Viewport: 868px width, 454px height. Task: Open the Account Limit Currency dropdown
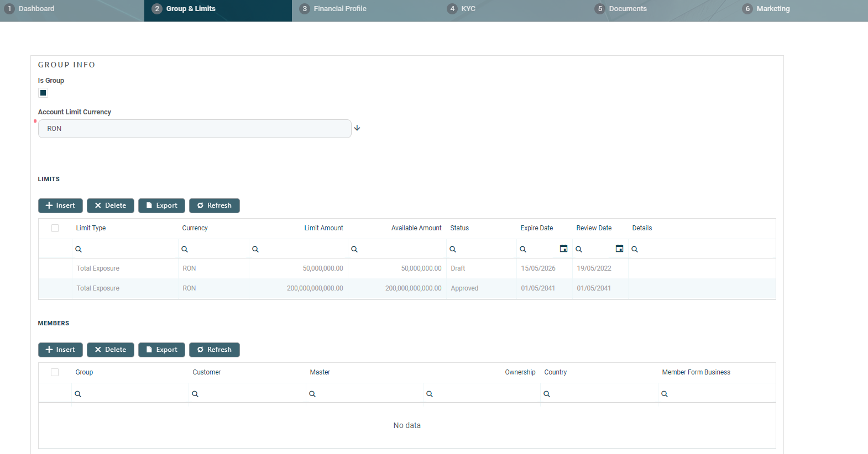point(194,129)
